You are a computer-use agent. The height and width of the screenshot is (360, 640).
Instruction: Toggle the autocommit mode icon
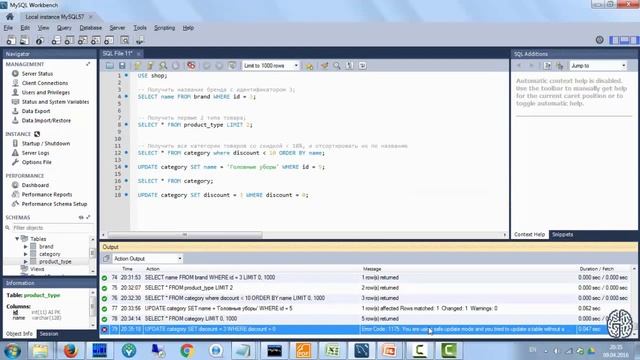coord(232,65)
